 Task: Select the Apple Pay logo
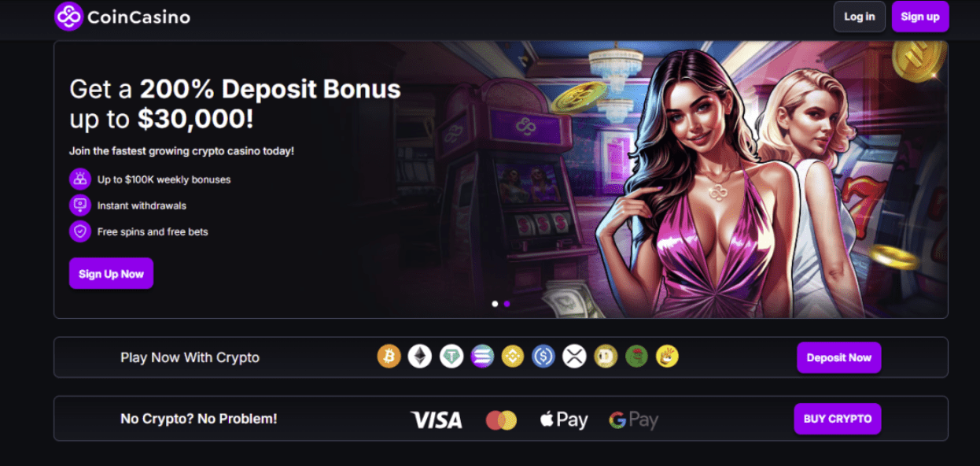pyautogui.click(x=564, y=420)
